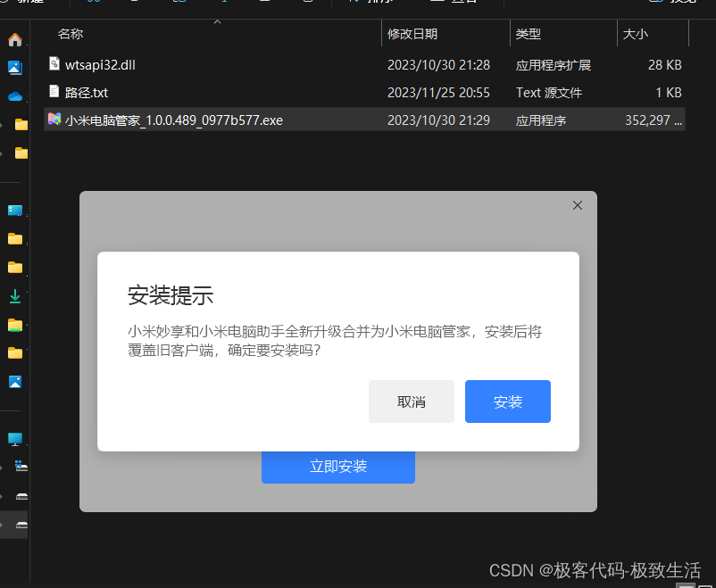Viewport: 716px width, 588px height.
Task: Open the Downloads arrow icon in the sidebar
Action: tap(15, 296)
